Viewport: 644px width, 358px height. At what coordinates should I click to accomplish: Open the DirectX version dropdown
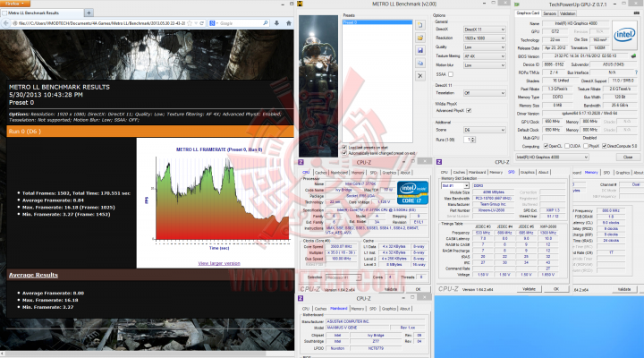click(485, 30)
